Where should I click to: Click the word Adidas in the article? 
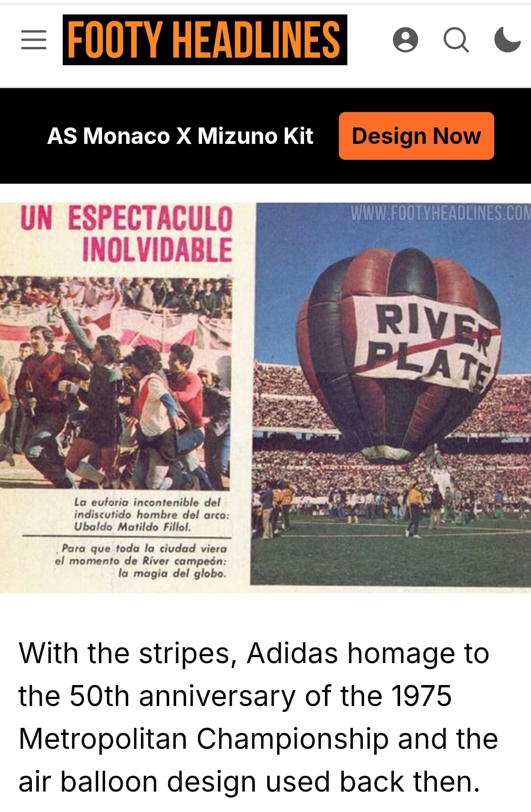[x=292, y=653]
